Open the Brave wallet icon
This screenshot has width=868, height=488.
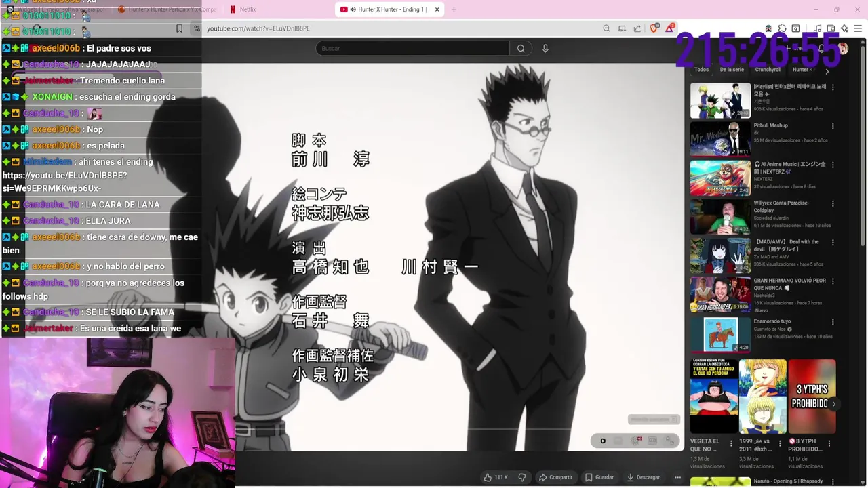click(831, 28)
